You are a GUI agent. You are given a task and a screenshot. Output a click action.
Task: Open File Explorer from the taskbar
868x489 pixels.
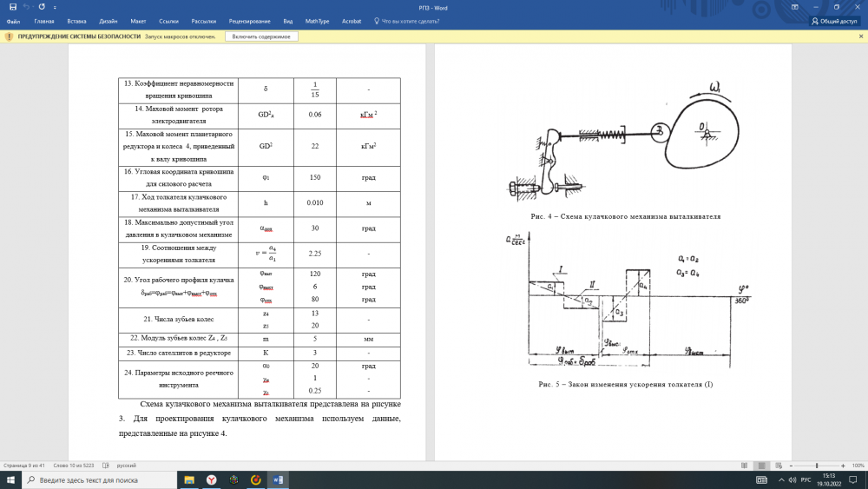[x=189, y=479]
